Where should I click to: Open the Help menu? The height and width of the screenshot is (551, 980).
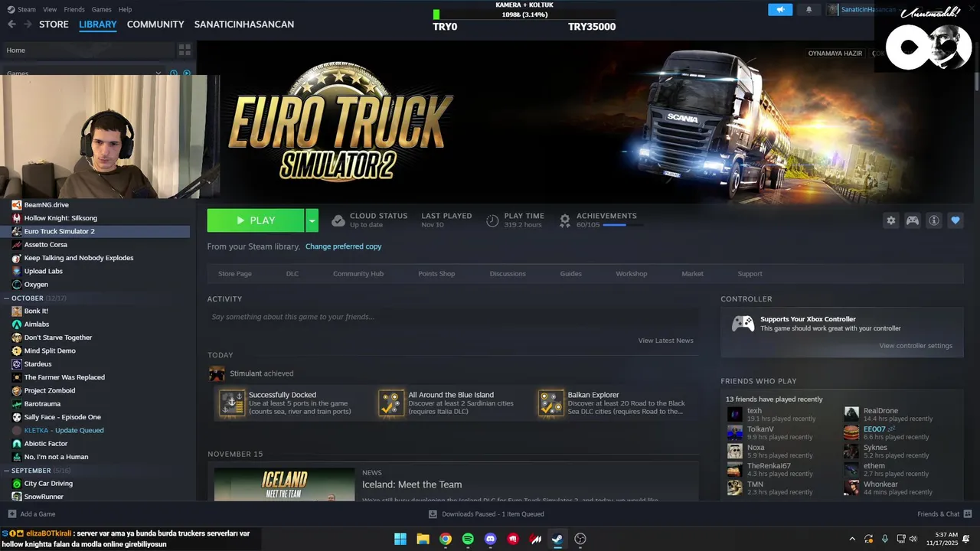pos(125,9)
